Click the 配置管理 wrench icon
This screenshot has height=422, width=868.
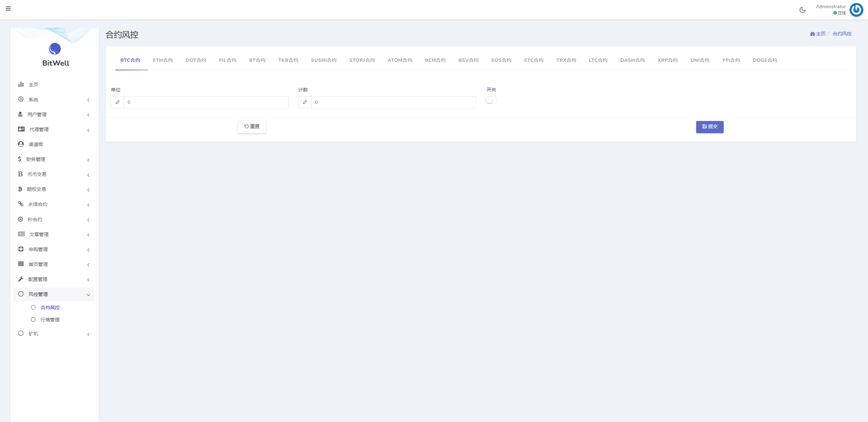point(21,279)
